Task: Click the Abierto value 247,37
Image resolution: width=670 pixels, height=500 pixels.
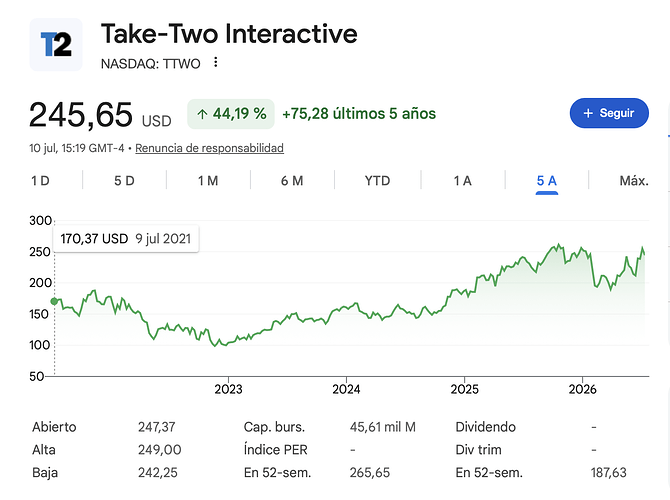Action: [x=156, y=427]
